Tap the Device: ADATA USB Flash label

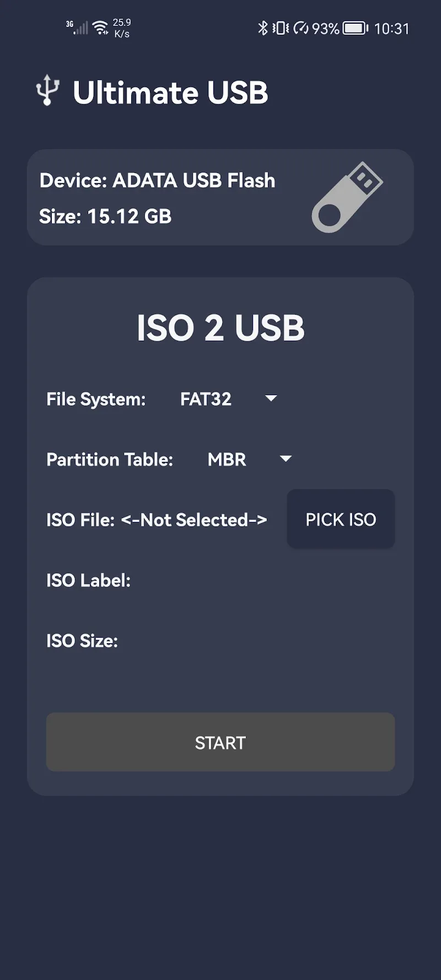coord(157,180)
